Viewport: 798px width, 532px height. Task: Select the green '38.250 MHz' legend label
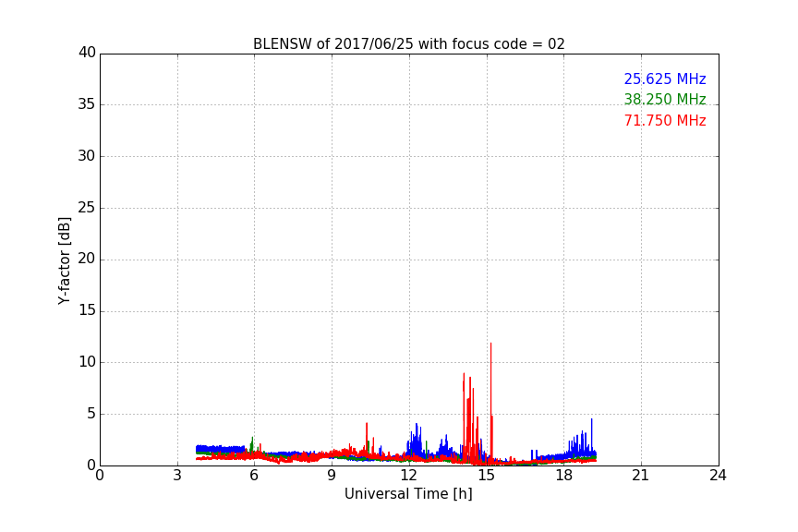click(665, 99)
